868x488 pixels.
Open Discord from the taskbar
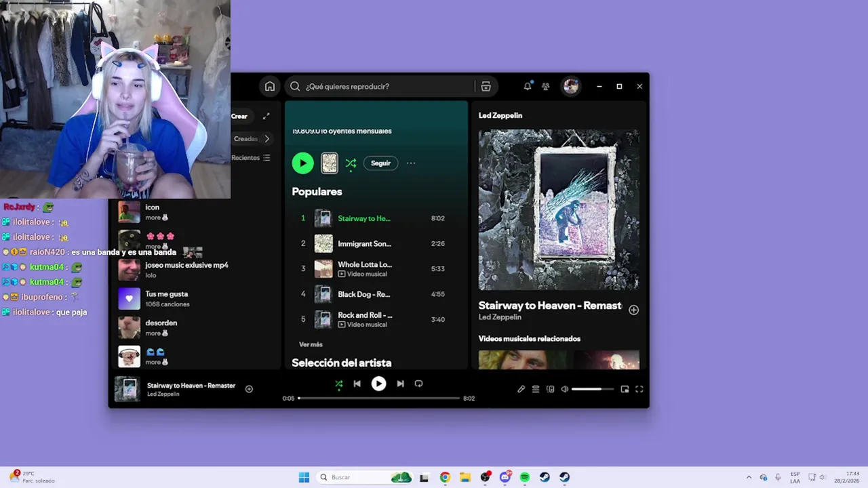[x=505, y=477]
